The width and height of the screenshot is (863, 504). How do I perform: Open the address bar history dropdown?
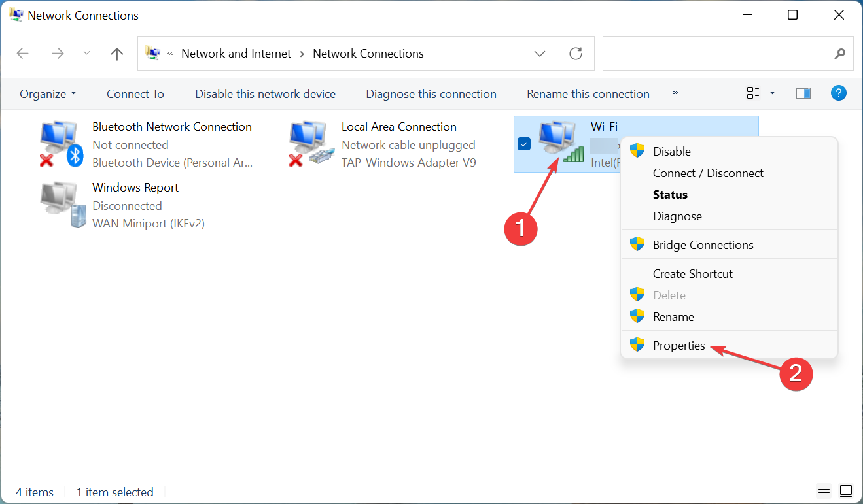click(x=540, y=54)
